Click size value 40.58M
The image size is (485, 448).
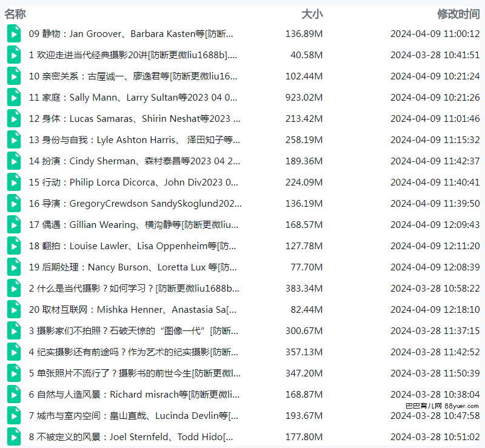[307, 55]
